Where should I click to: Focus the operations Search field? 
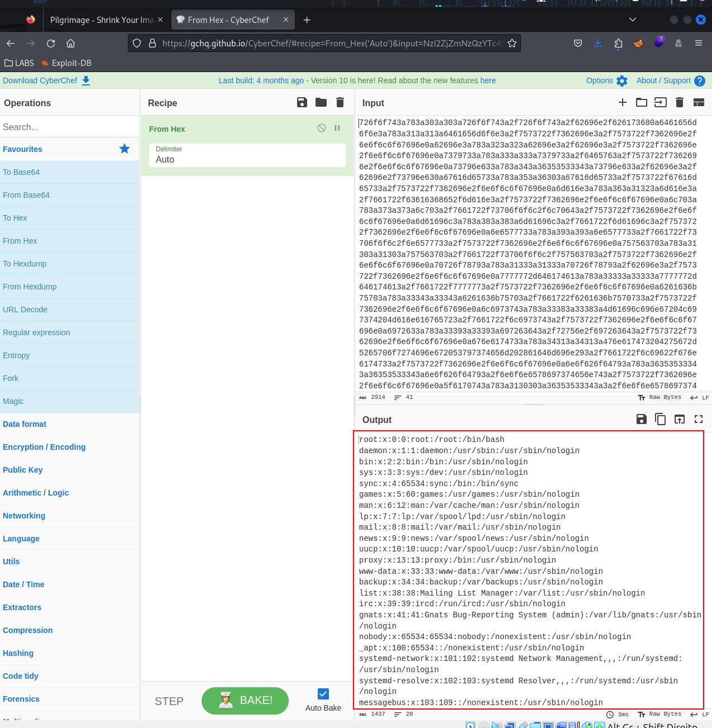(x=69, y=127)
